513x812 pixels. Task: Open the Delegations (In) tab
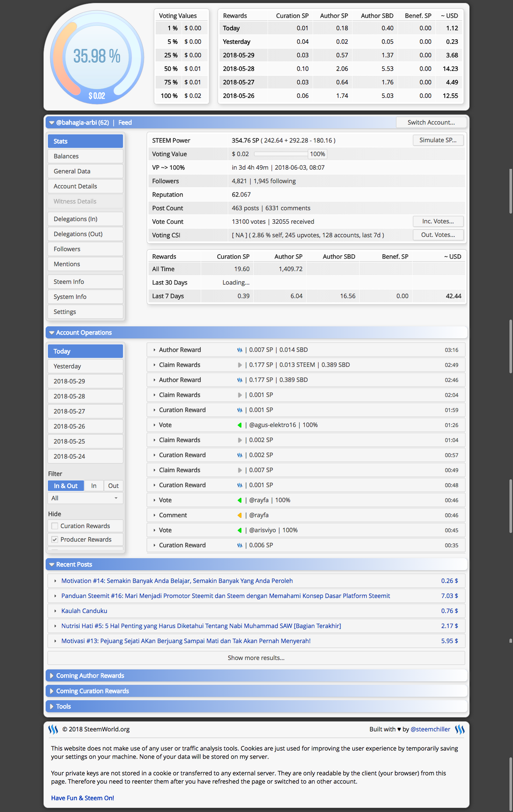tap(85, 219)
